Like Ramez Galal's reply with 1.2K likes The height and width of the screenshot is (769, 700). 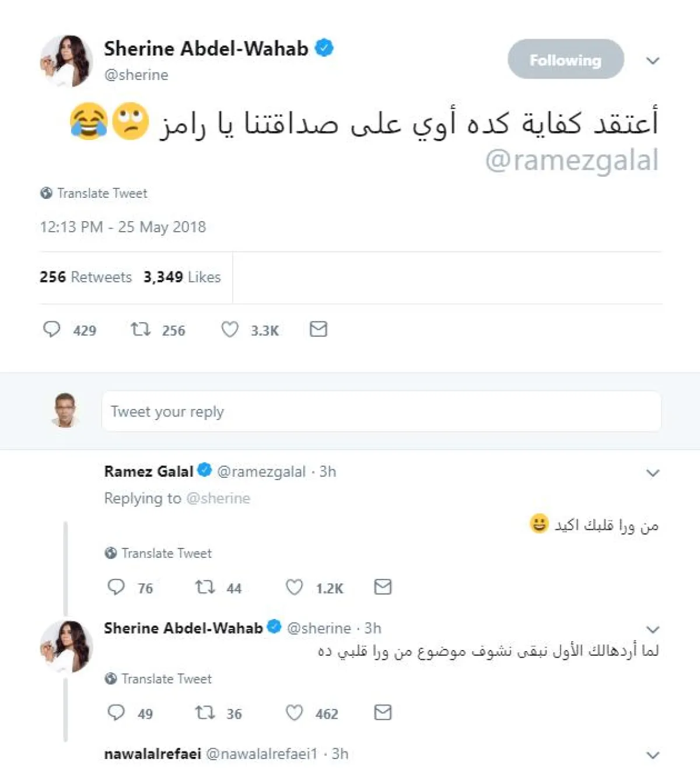pos(295,587)
